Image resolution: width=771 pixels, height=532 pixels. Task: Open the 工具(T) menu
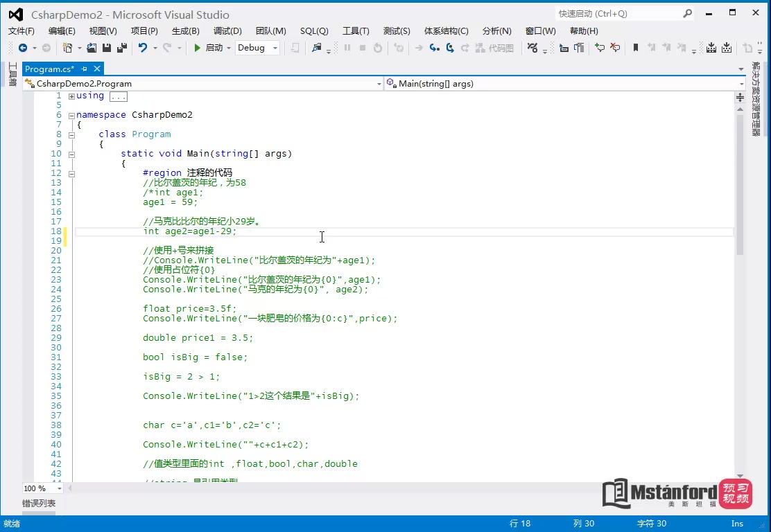pyautogui.click(x=356, y=31)
